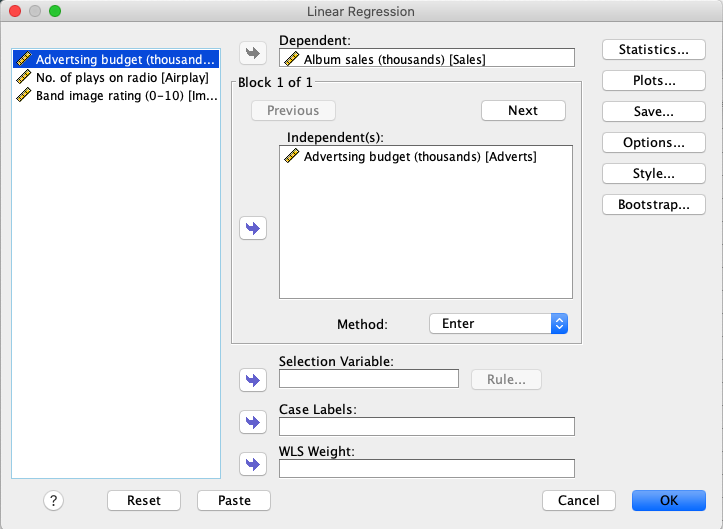Click ruler icon in Dependent field

[291, 59]
